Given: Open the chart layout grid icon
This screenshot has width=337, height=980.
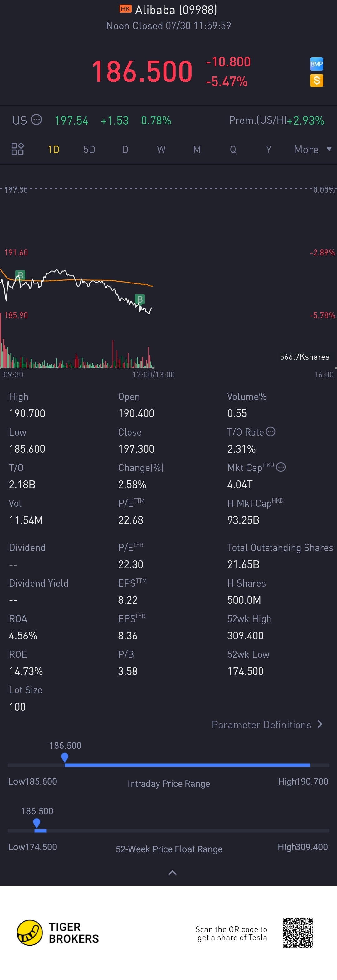Looking at the screenshot, I should (17, 149).
